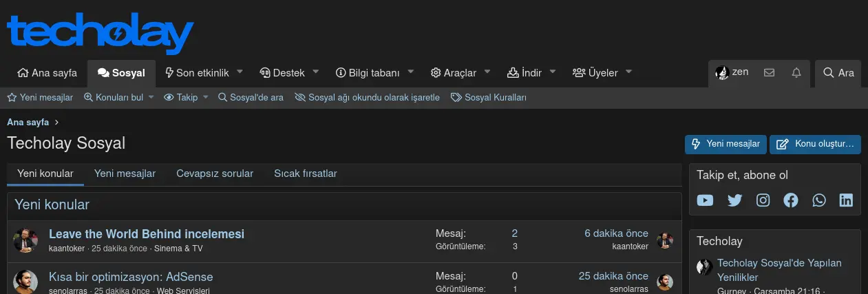
Task: Expand the Üyeler dropdown arrow
Action: point(629,72)
